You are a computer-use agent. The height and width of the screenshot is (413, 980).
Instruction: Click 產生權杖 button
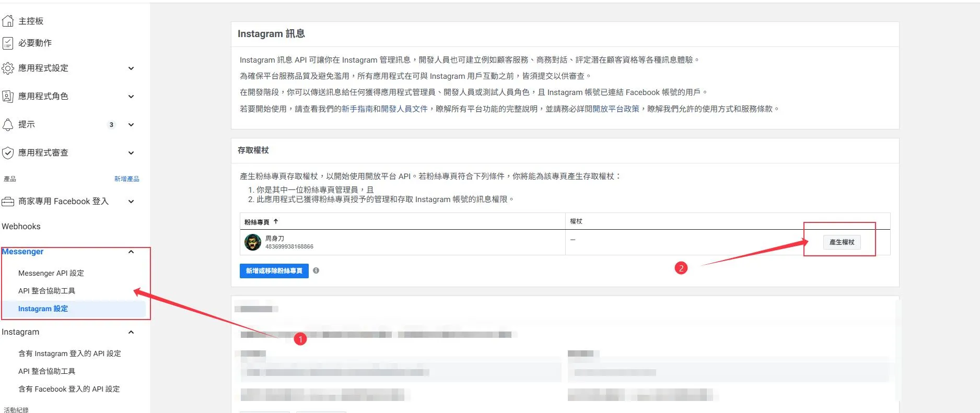pos(842,242)
